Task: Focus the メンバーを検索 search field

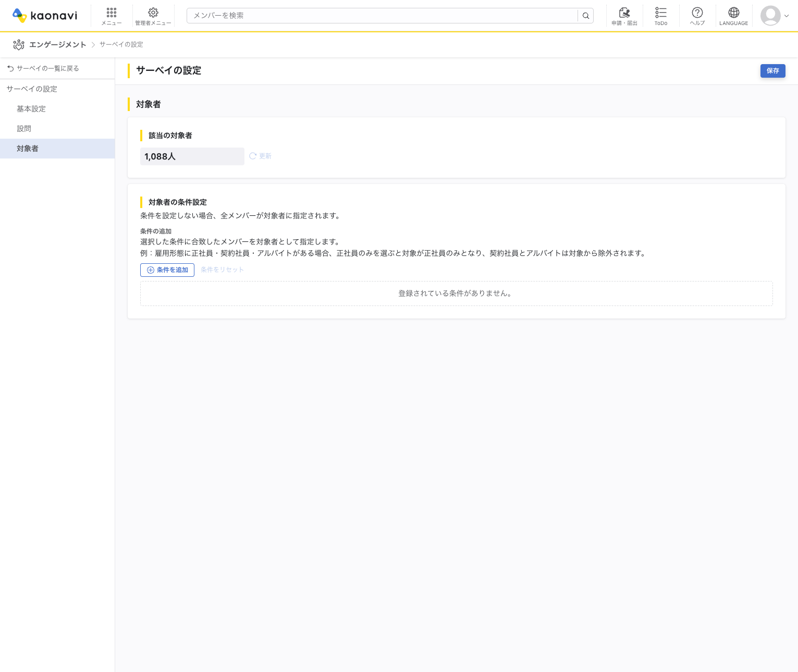Action: pyautogui.click(x=382, y=16)
